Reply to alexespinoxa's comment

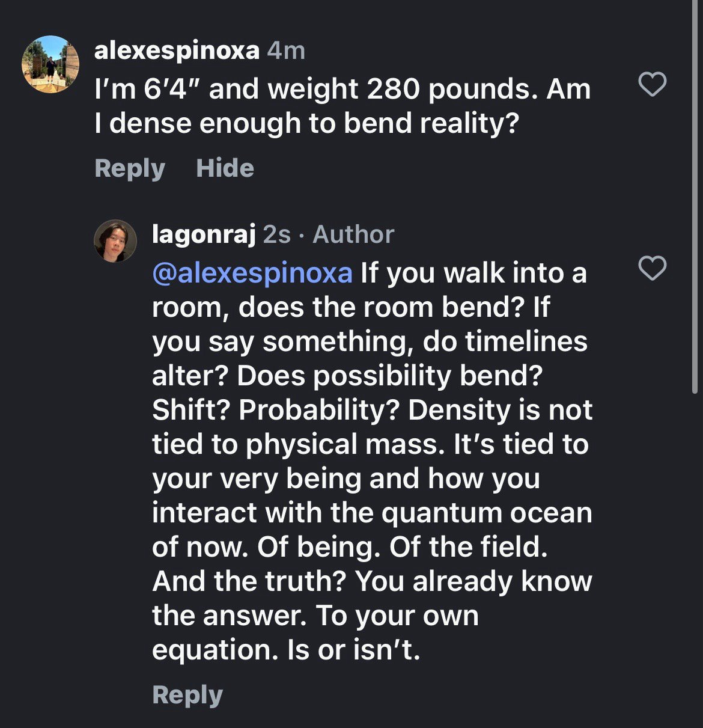click(129, 168)
